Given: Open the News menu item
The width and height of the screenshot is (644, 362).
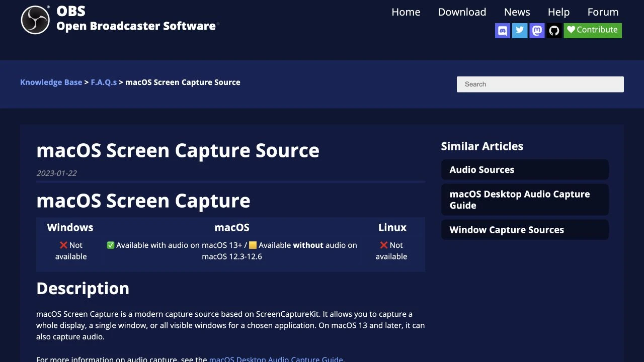Looking at the screenshot, I should pyautogui.click(x=517, y=12).
